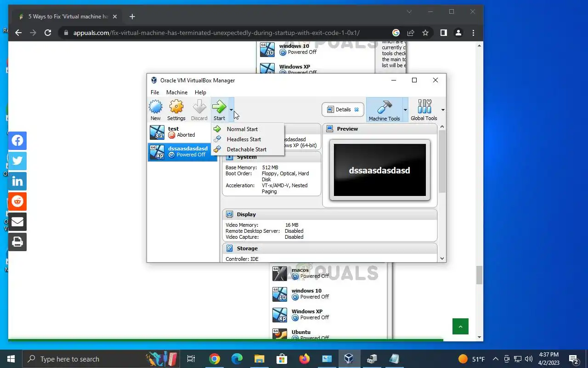Viewport: 588px width, 368px height.
Task: Expand the Global Tools dropdown arrow
Action: pyautogui.click(x=443, y=110)
